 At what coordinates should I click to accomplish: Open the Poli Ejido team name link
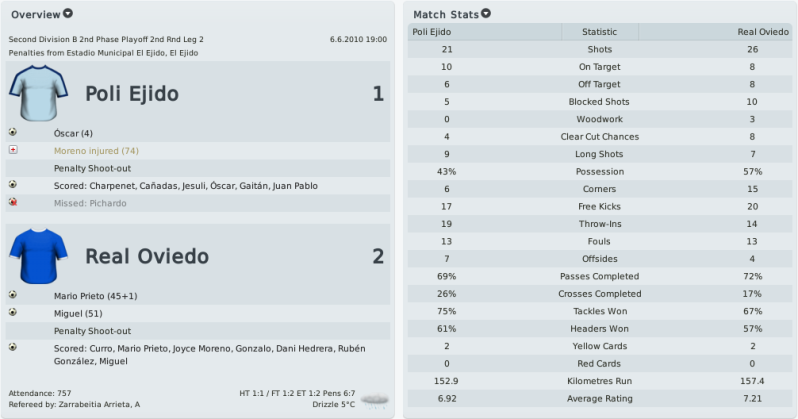tap(132, 94)
